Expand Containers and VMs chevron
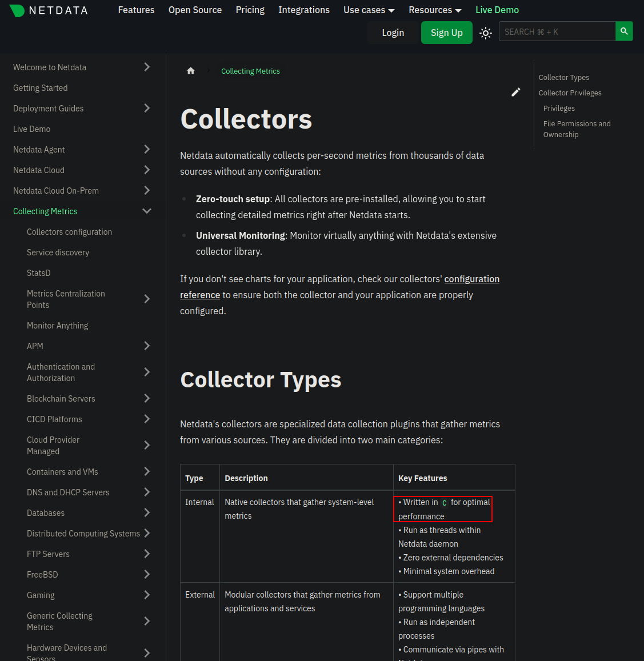 pyautogui.click(x=147, y=472)
